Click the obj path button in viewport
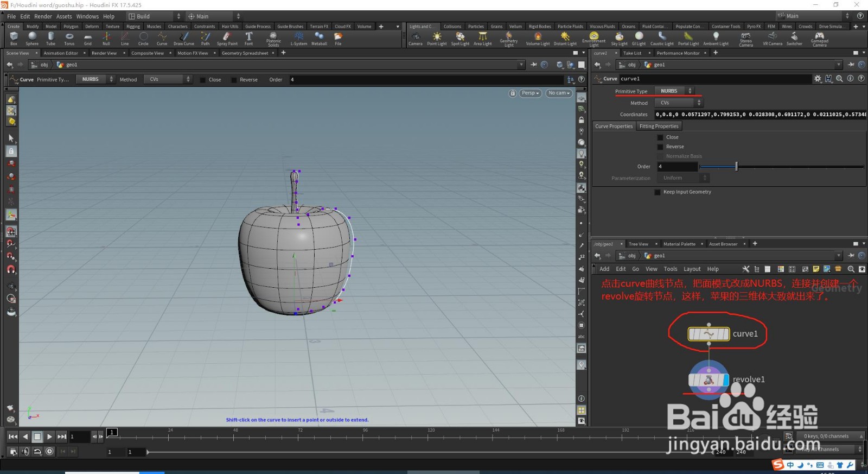868x474 pixels. click(x=41, y=65)
